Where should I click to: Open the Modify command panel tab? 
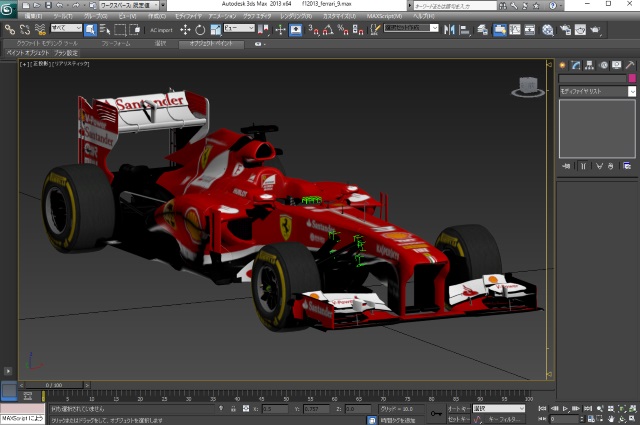click(x=576, y=65)
